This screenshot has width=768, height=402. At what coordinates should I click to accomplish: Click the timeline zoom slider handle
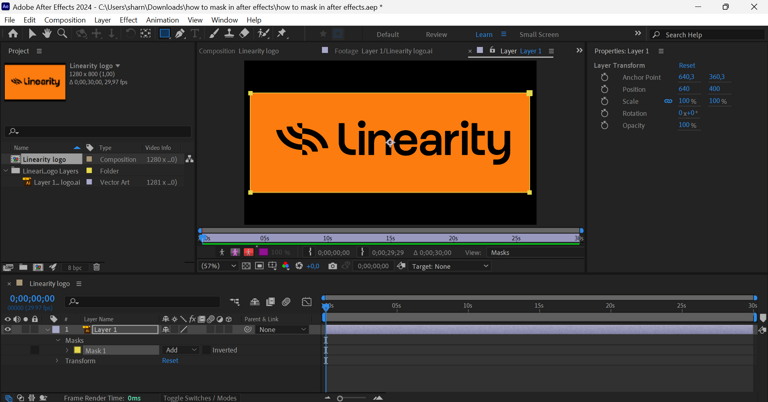pos(340,398)
